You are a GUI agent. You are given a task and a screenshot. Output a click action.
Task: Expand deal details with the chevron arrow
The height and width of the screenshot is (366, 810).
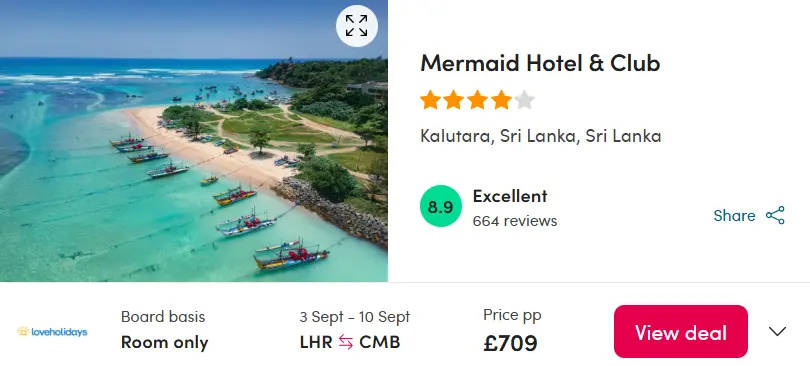click(777, 331)
